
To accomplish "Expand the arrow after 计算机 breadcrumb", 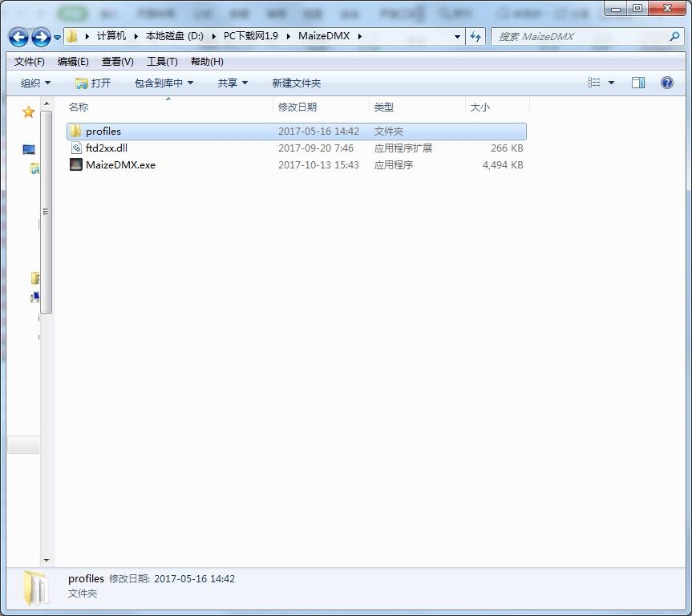I will 136,37.
